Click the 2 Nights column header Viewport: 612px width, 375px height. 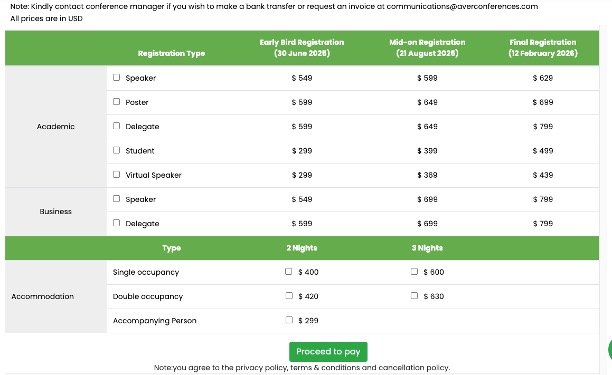click(x=302, y=248)
